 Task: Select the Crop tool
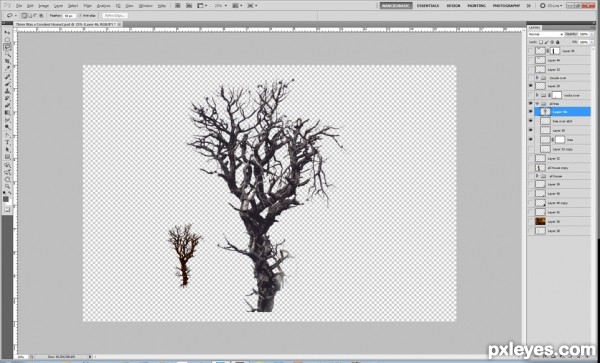7,61
